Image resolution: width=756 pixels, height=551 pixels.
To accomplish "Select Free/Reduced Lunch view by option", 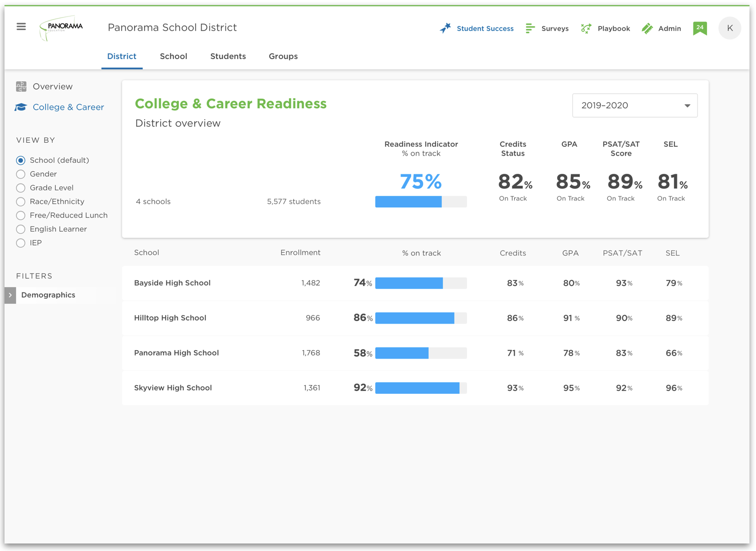I will [21, 215].
